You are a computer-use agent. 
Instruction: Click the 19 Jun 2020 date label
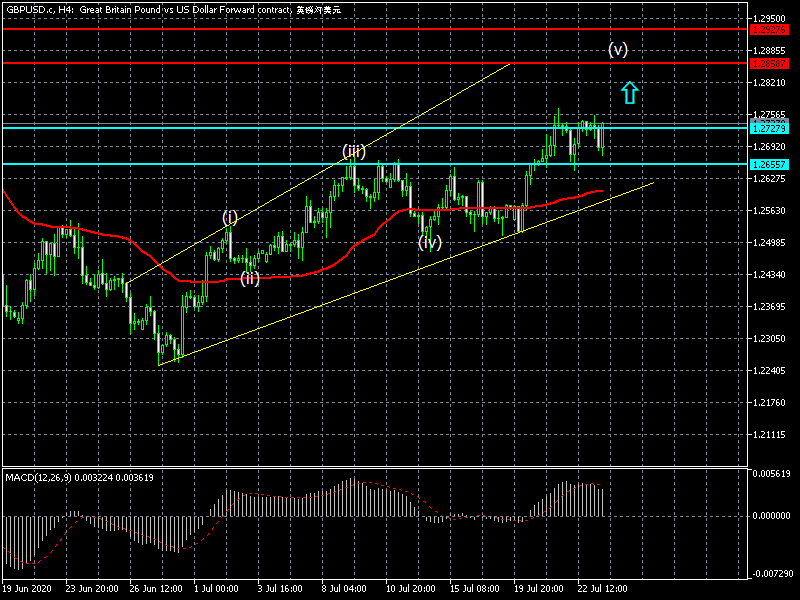[27, 588]
